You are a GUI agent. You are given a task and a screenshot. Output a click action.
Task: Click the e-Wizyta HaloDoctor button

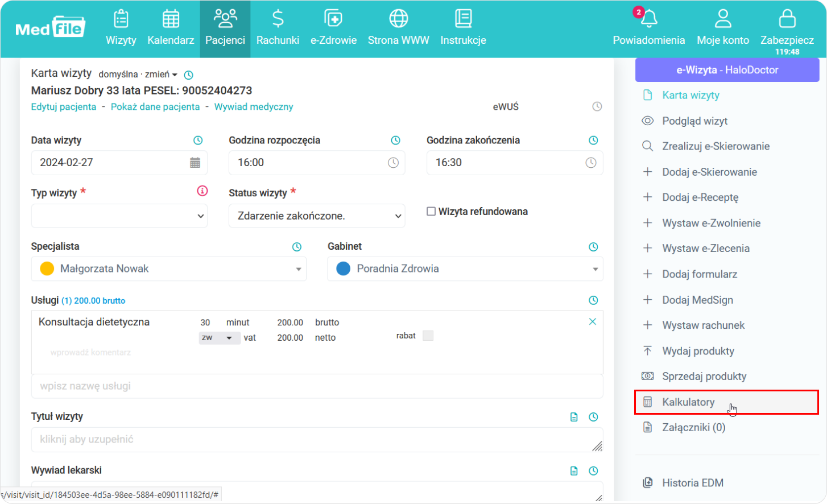(x=727, y=70)
